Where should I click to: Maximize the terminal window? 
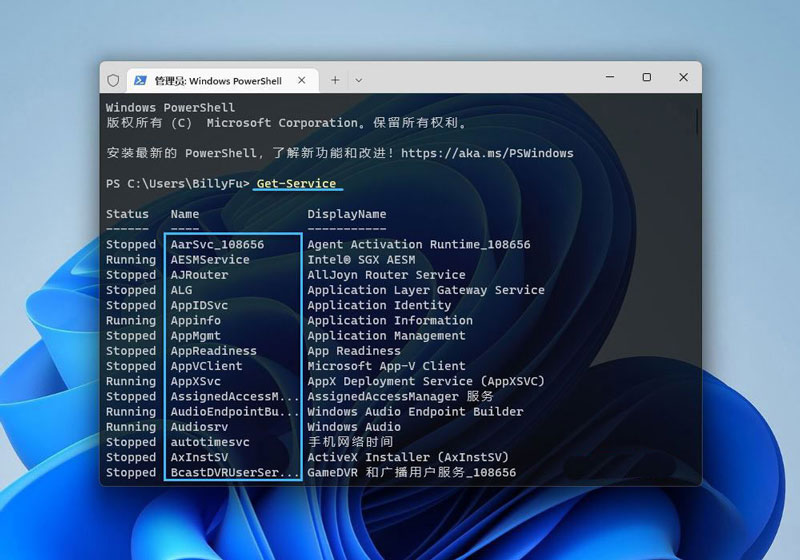click(x=646, y=78)
